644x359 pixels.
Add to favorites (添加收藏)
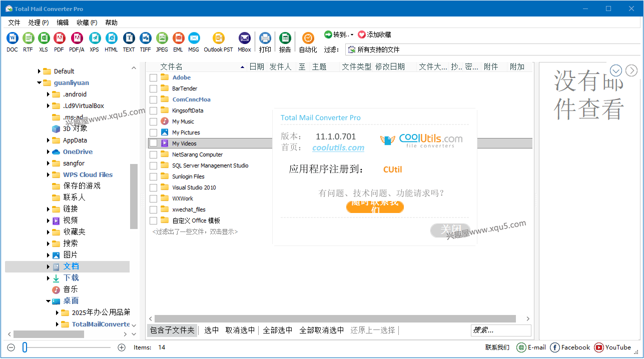(374, 34)
